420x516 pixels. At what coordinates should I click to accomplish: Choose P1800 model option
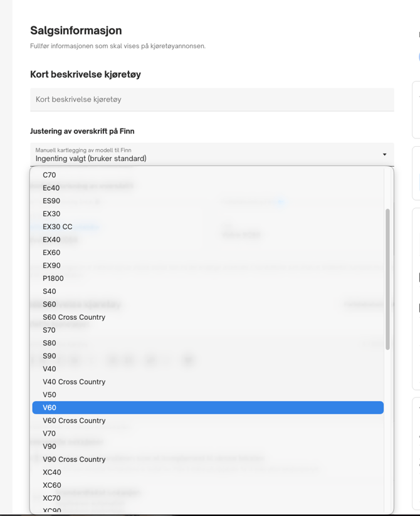[53, 278]
